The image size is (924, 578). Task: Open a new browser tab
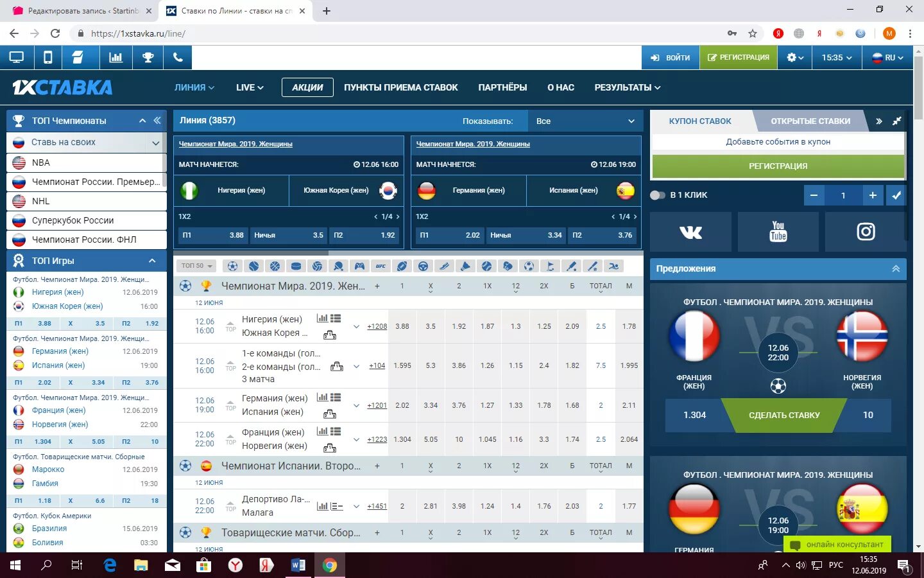[x=327, y=11]
